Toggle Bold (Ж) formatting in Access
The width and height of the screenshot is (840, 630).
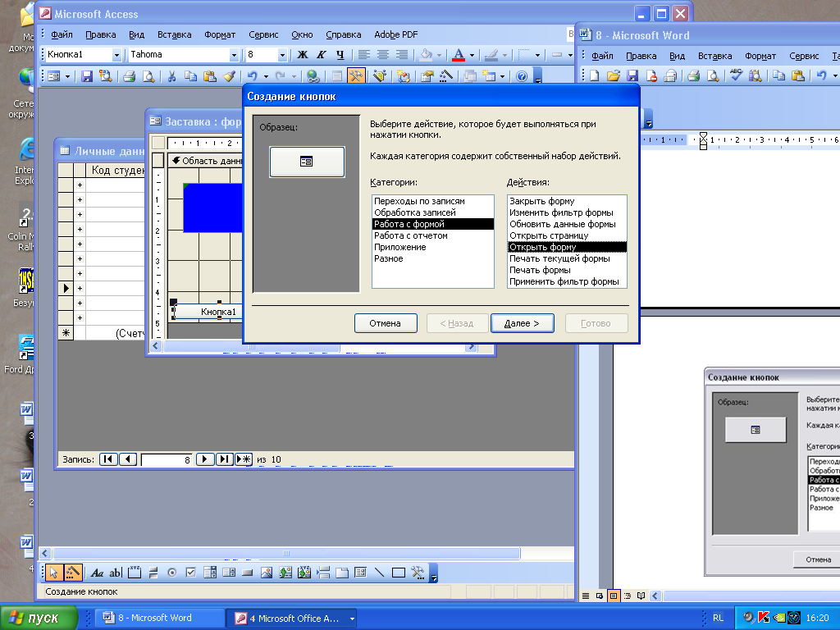(303, 55)
